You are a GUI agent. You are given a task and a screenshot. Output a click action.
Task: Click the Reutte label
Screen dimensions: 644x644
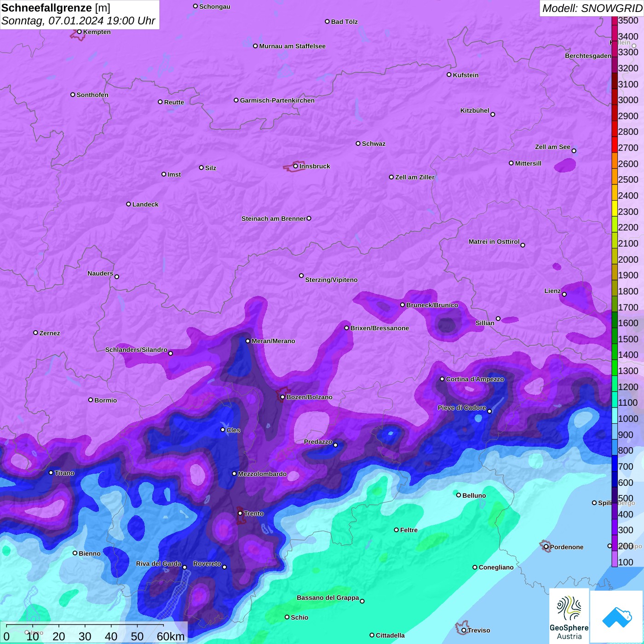point(174,102)
